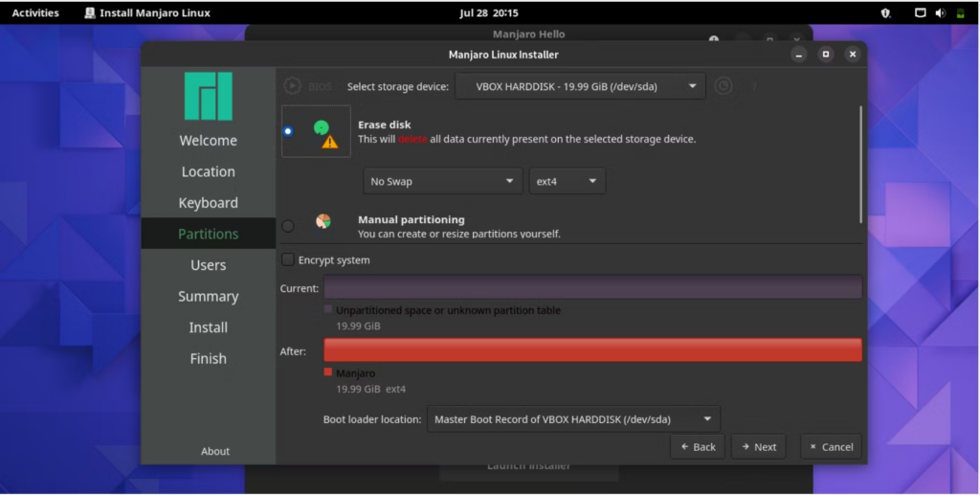Click the Next button
This screenshot has width=980, height=495.
tap(759, 447)
